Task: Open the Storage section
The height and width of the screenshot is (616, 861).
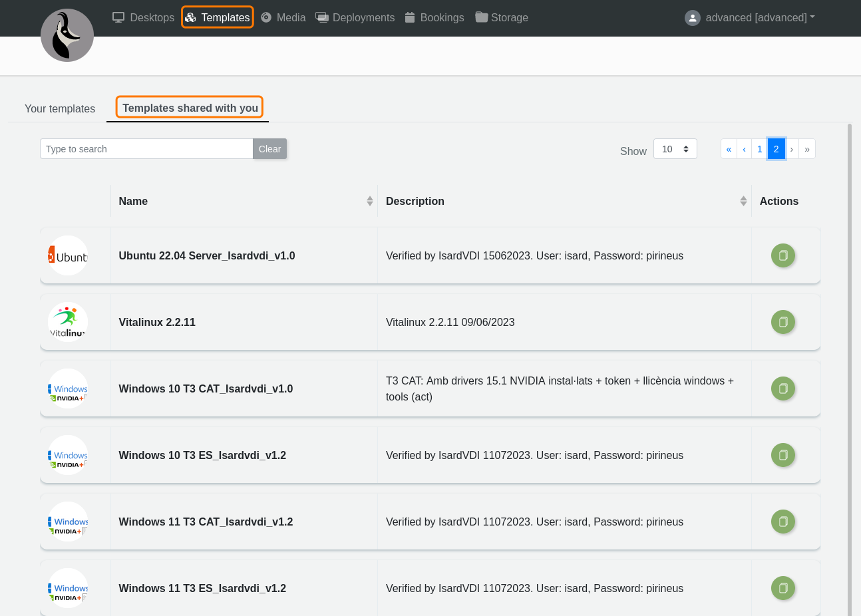Action: coord(502,17)
